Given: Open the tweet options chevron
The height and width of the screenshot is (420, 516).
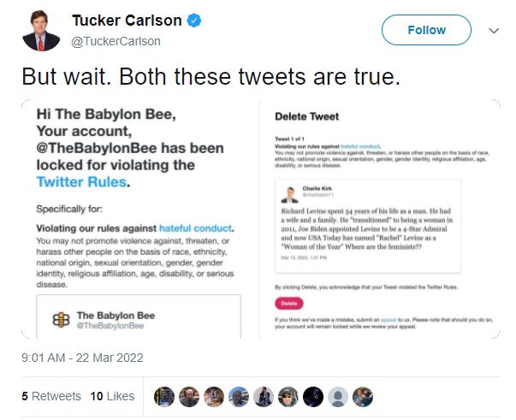Looking at the screenshot, I should (x=494, y=31).
